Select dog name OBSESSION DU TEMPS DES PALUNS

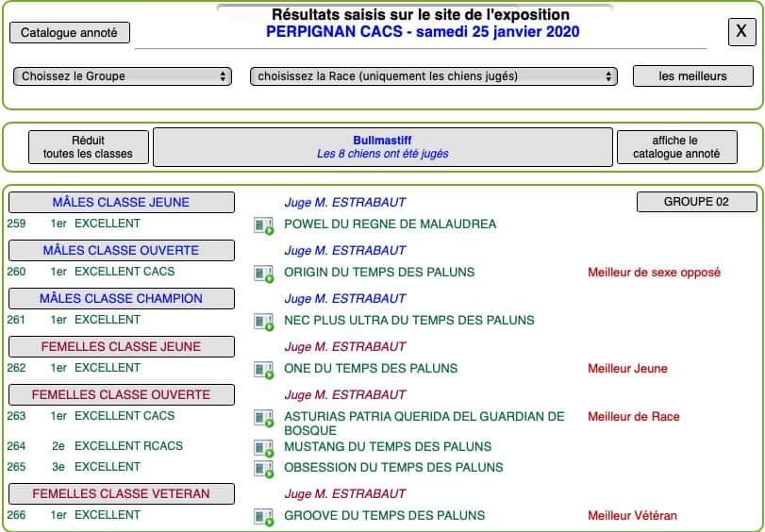393,467
